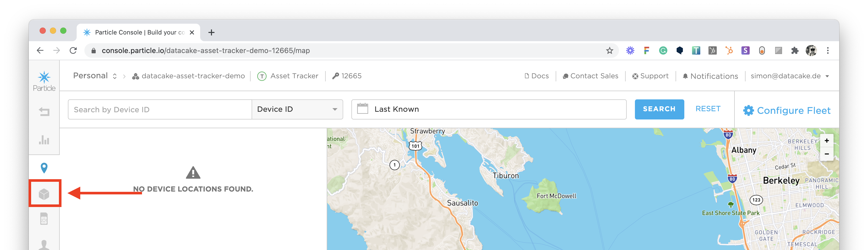
Task: Click the calendar icon in date field
Action: click(362, 109)
